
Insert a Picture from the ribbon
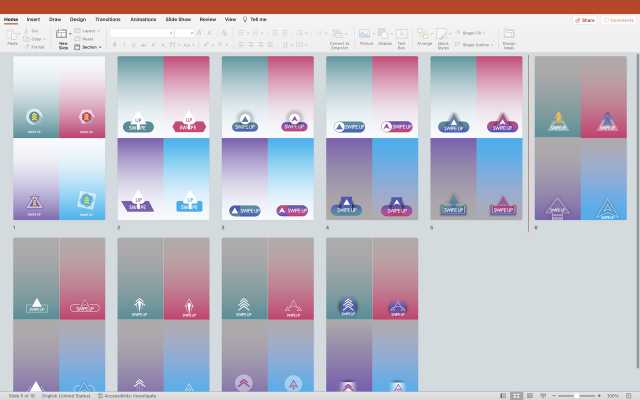click(366, 34)
